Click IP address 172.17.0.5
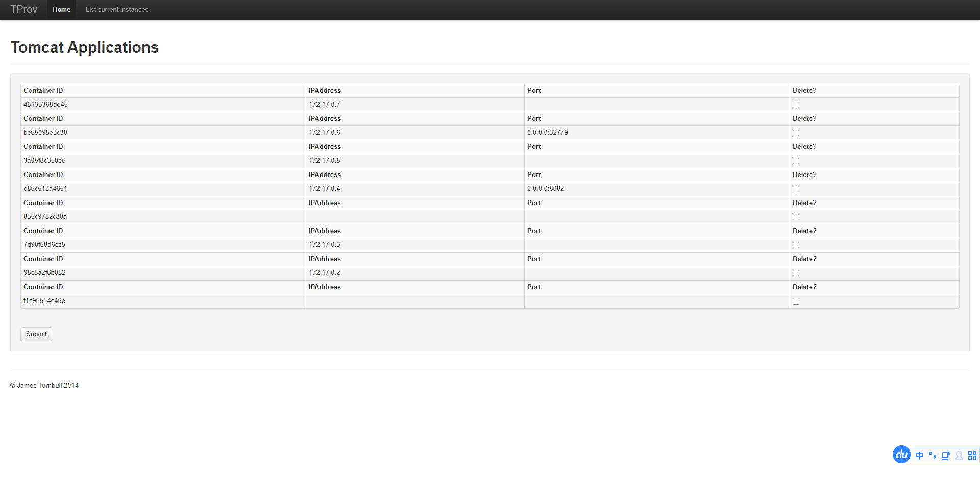 pos(325,161)
